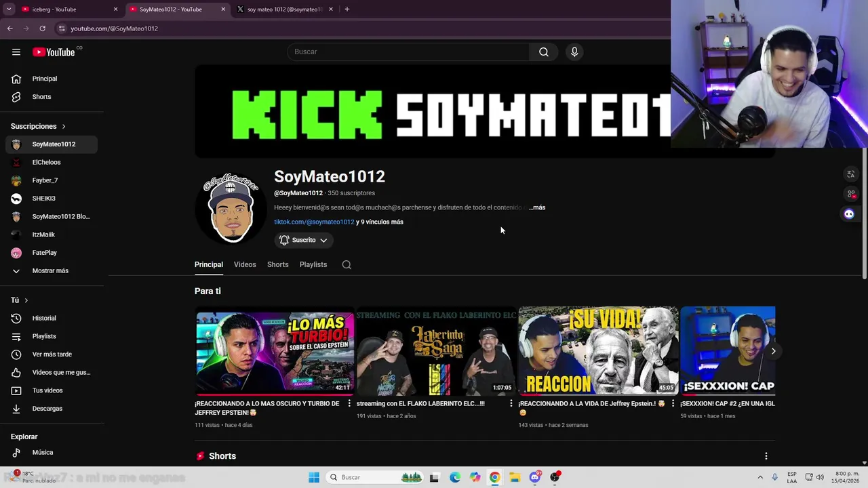Close the iceberg - YouTube tab
Image resolution: width=868 pixels, height=488 pixels.
(115, 9)
